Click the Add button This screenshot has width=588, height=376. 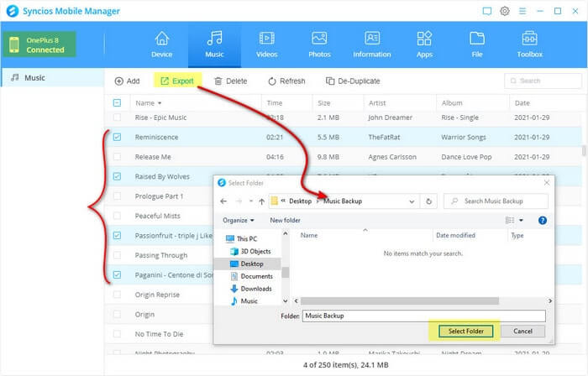tap(127, 81)
